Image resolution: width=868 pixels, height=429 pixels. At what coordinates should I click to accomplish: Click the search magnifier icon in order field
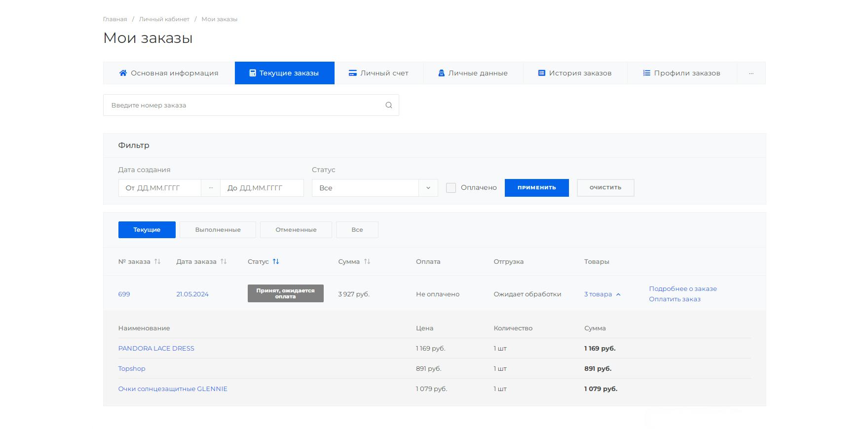click(388, 105)
